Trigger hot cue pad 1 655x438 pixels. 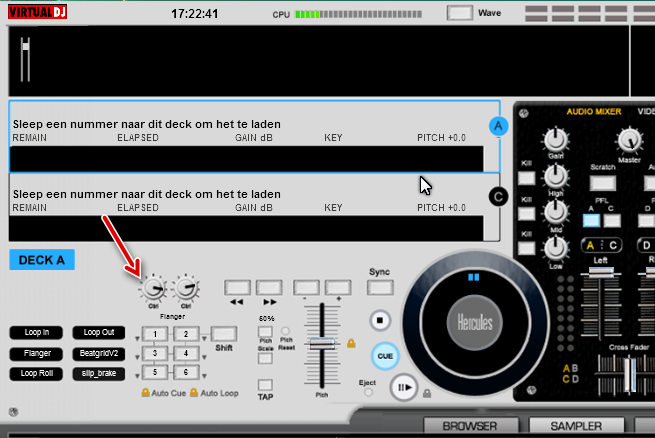click(x=155, y=334)
